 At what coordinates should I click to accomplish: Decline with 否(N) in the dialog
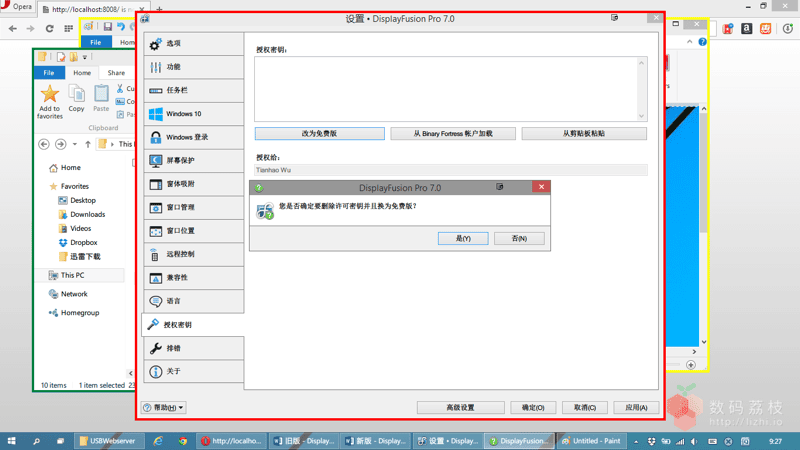tap(519, 238)
